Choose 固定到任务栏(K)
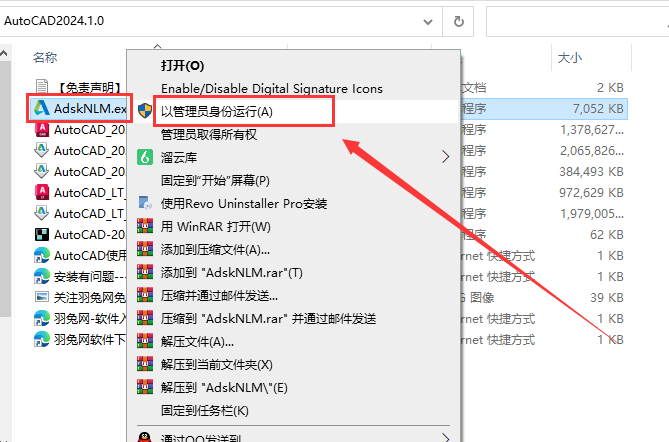Screen dimensions: 669x442 point(204,411)
